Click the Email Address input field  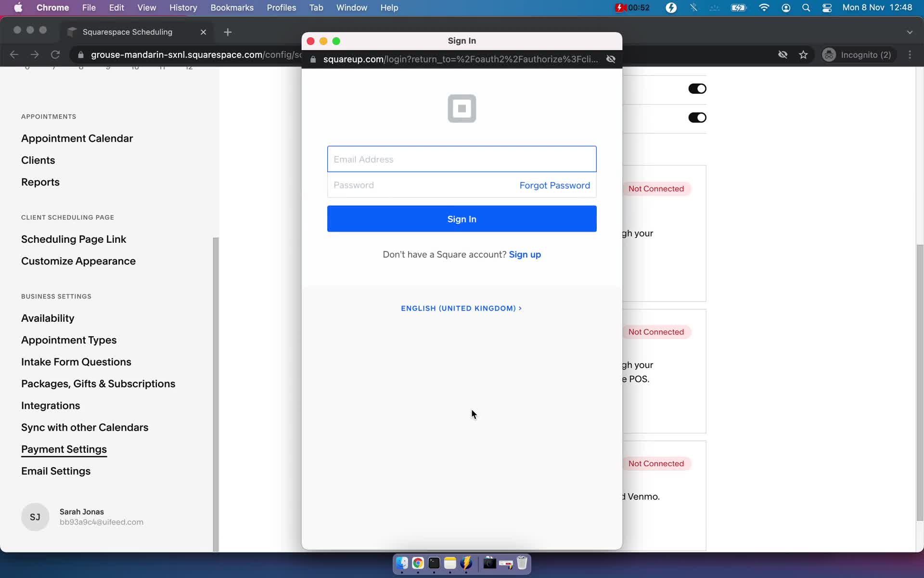point(462,159)
